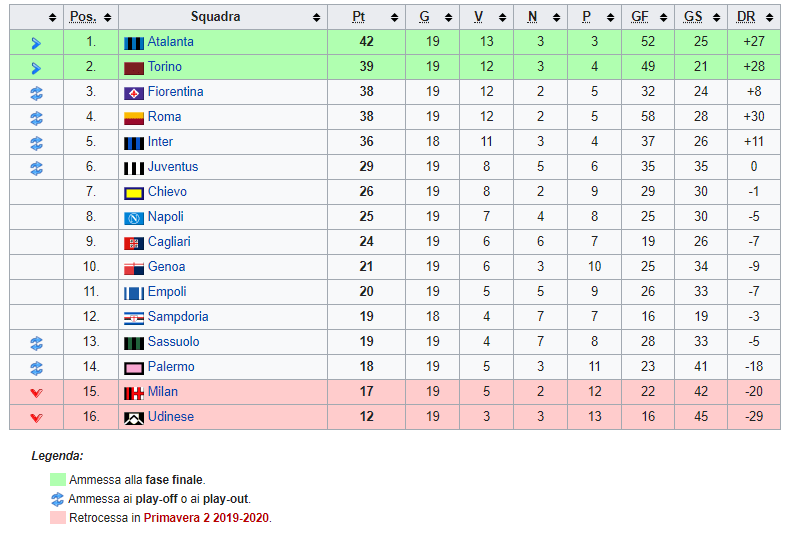Open the Inter team link

160,142
